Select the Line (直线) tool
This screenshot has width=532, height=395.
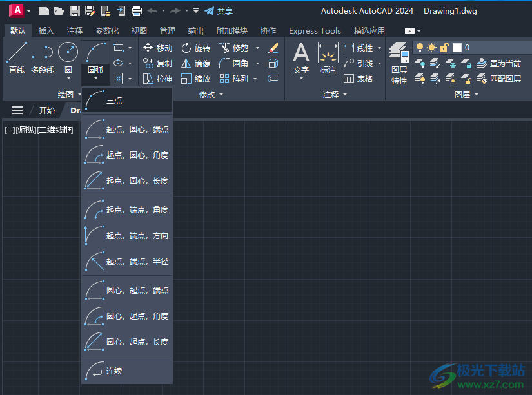pyautogui.click(x=17, y=58)
